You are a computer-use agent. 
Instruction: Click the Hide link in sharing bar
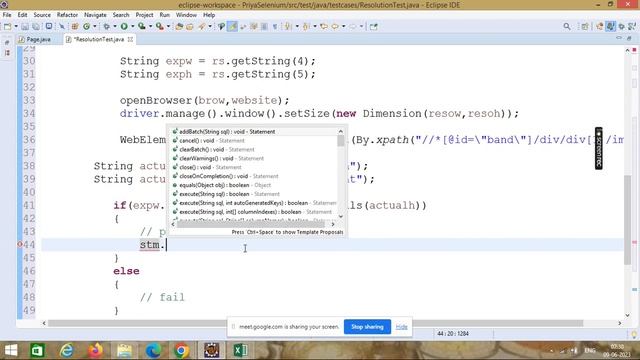pyautogui.click(x=402, y=327)
